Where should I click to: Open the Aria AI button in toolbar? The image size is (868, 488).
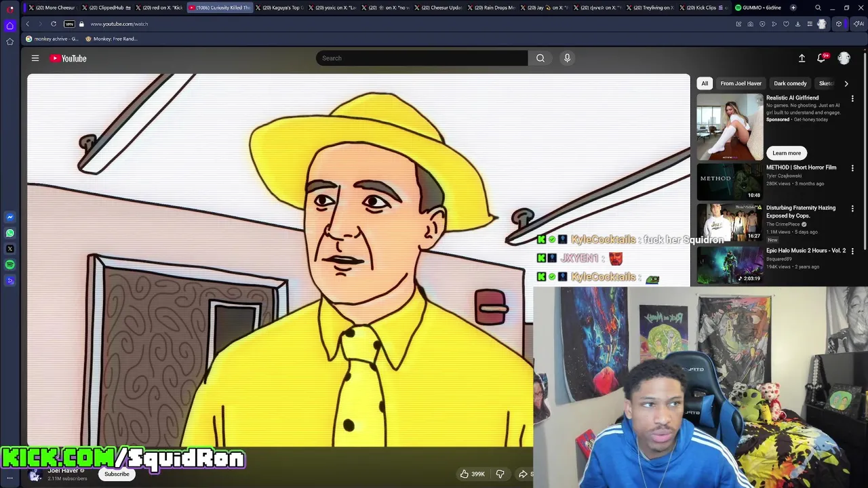pyautogui.click(x=859, y=24)
